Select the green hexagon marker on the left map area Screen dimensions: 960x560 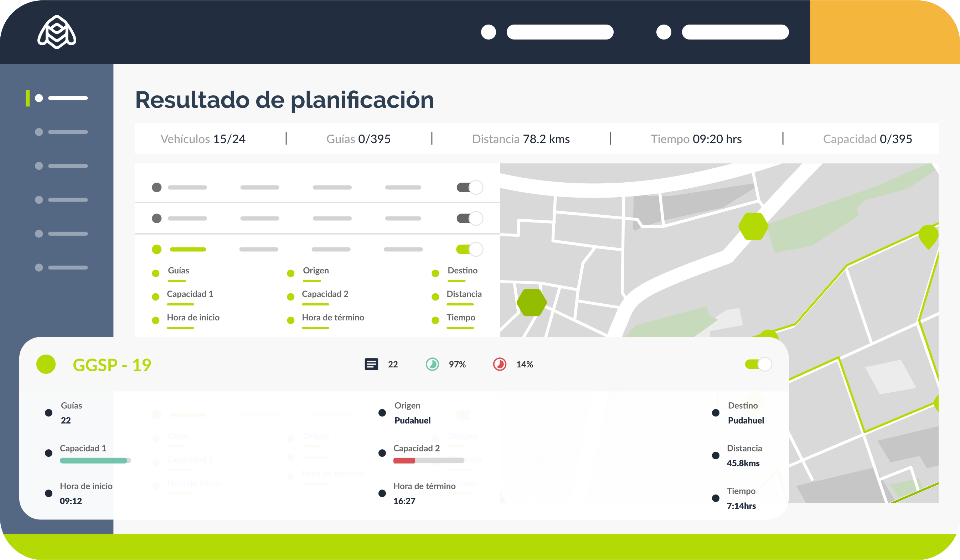pos(532,303)
